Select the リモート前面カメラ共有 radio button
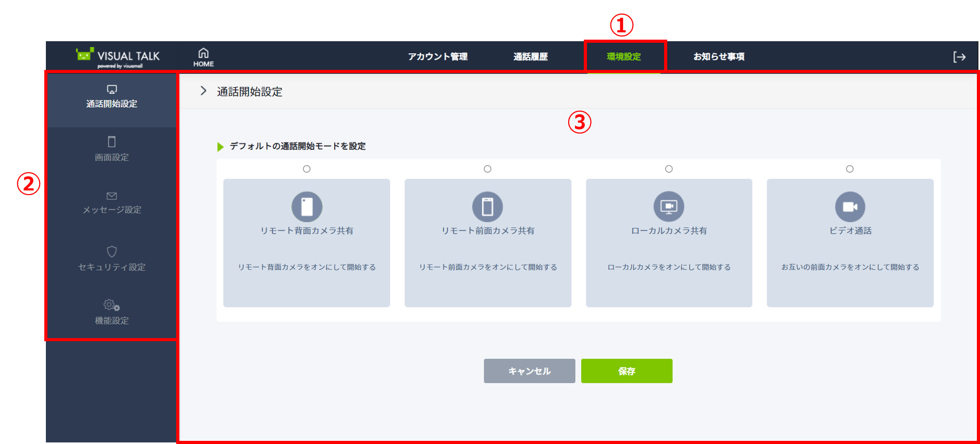This screenshot has height=444, width=980. (487, 169)
